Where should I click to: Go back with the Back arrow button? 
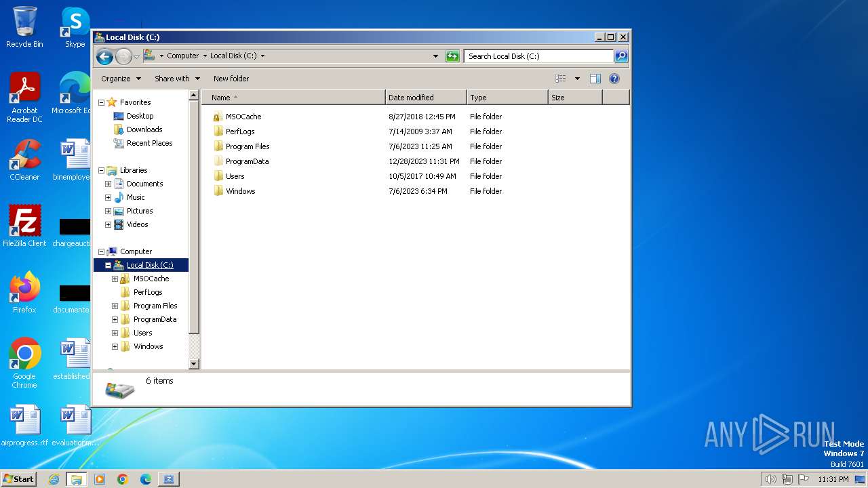pos(104,56)
